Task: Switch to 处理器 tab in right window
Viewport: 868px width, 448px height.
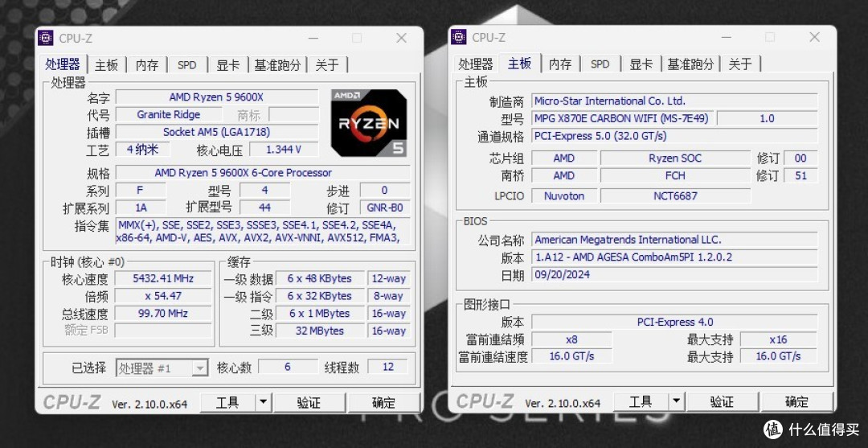Action: point(475,64)
